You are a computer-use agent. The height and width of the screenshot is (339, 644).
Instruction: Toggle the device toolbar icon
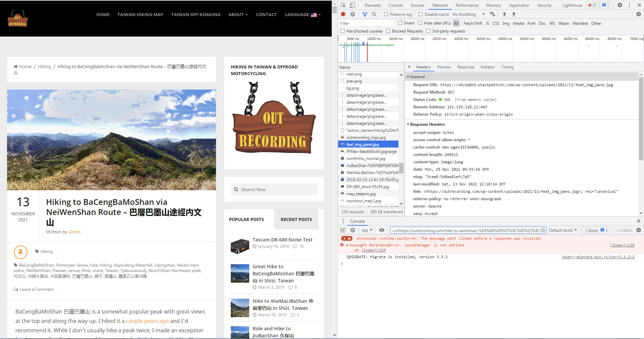point(352,5)
